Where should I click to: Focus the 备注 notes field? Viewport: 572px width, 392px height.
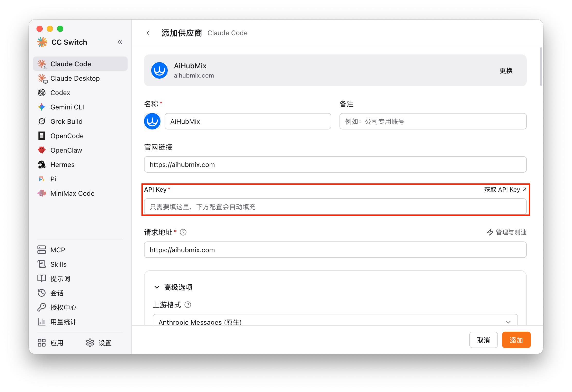pyautogui.click(x=433, y=121)
